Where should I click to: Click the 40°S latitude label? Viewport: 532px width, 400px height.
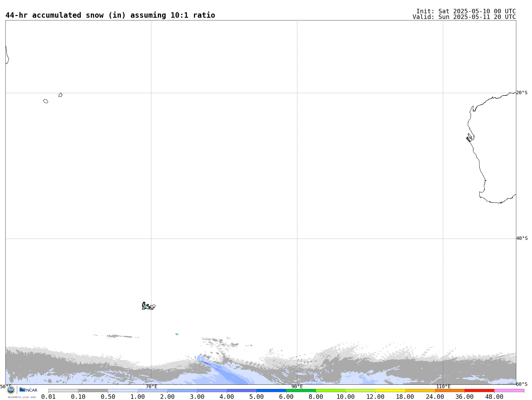pos(522,238)
